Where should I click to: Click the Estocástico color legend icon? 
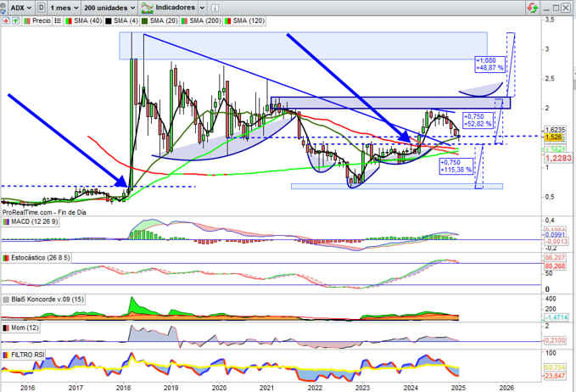6,256
